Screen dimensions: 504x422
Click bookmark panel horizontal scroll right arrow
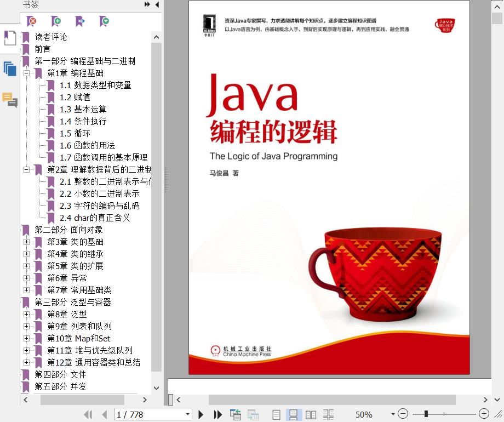[145, 400]
